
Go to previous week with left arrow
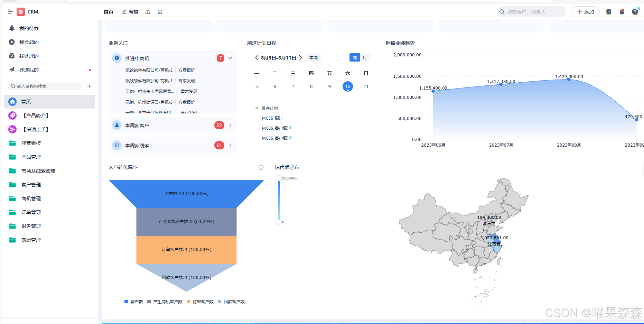point(256,58)
